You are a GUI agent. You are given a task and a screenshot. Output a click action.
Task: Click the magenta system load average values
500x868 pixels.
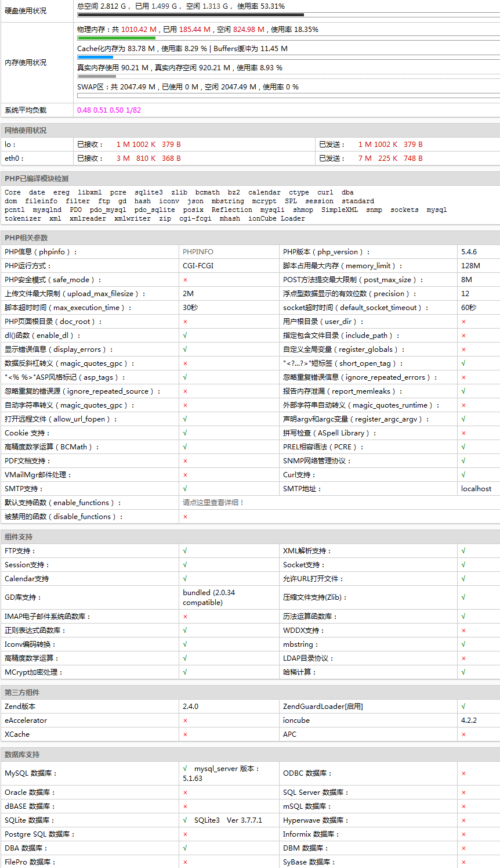pos(109,110)
